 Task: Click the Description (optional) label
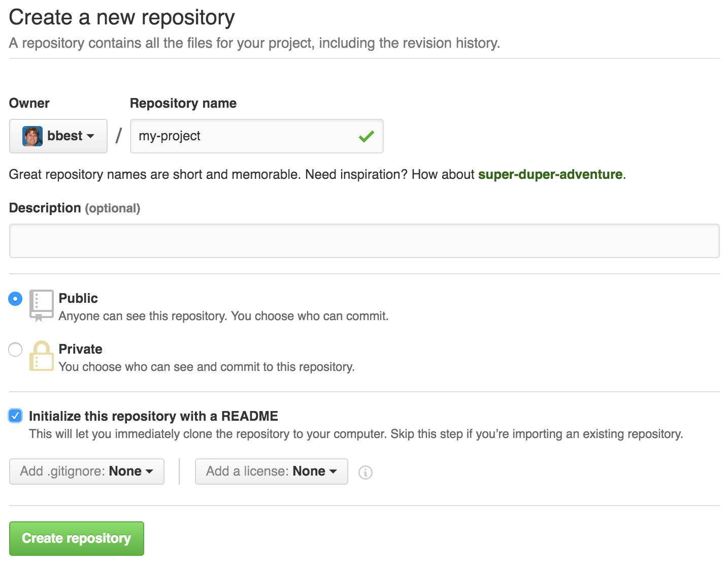tap(75, 208)
